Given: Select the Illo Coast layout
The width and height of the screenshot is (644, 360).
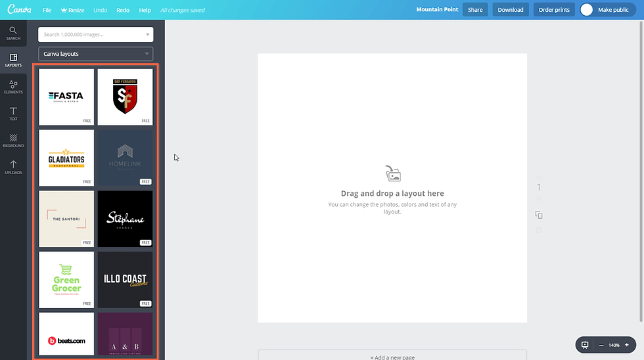Looking at the screenshot, I should (x=125, y=280).
